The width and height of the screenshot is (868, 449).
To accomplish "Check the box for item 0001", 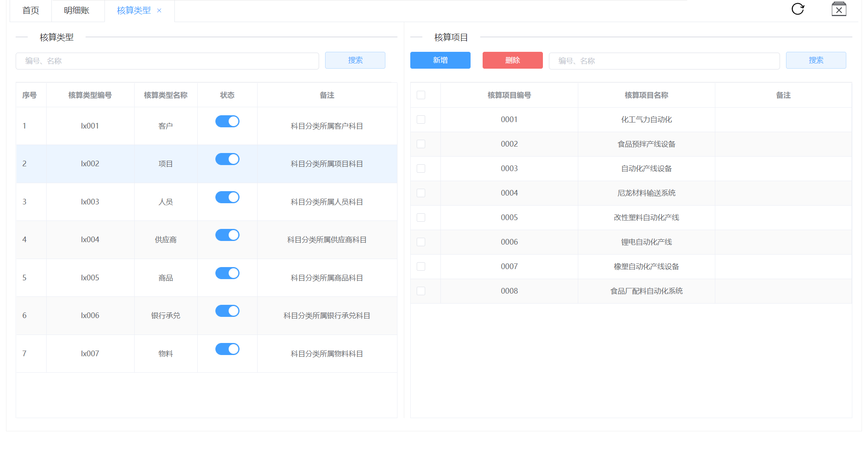I will tap(421, 120).
